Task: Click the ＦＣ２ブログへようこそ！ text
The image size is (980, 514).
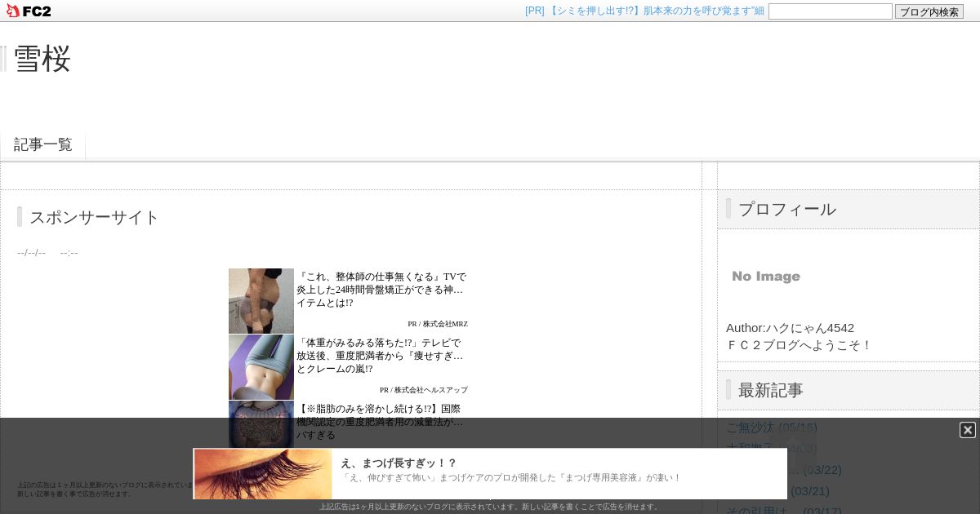Action: [x=800, y=345]
